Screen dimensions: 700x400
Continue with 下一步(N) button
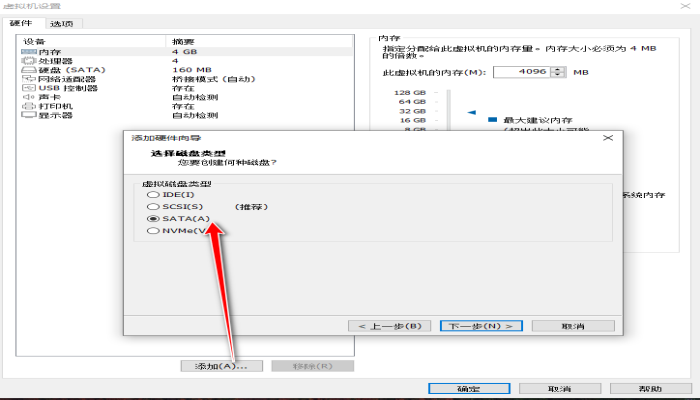coord(481,326)
